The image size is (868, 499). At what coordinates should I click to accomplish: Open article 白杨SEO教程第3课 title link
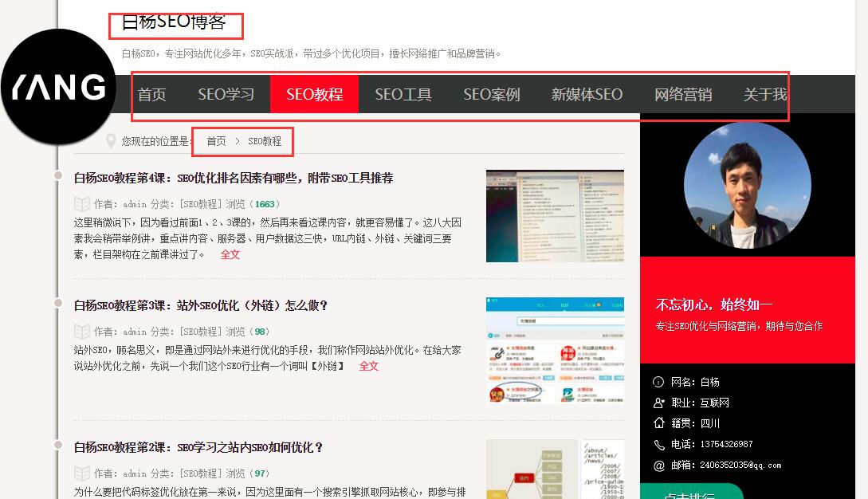201,305
